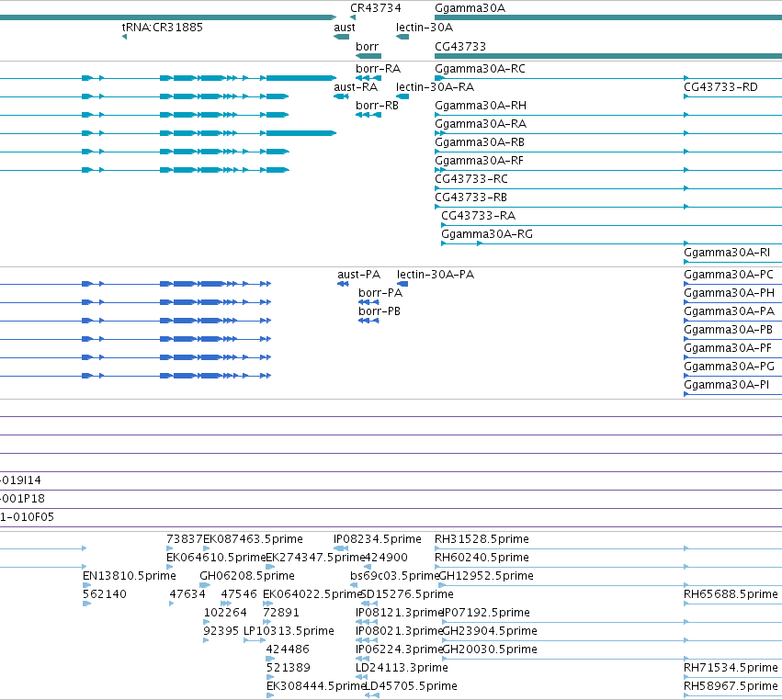Click the RH71534.5prime EST label
This screenshot has width=782, height=700.
[731, 668]
